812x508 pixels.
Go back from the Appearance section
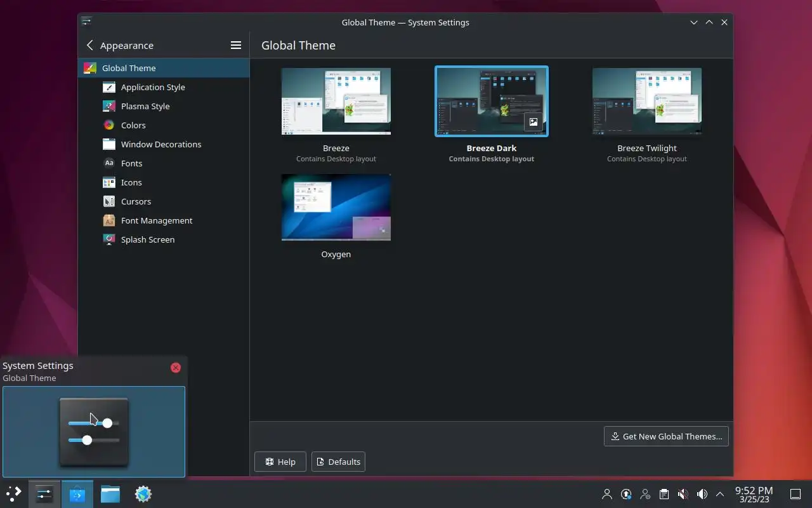pyautogui.click(x=89, y=45)
